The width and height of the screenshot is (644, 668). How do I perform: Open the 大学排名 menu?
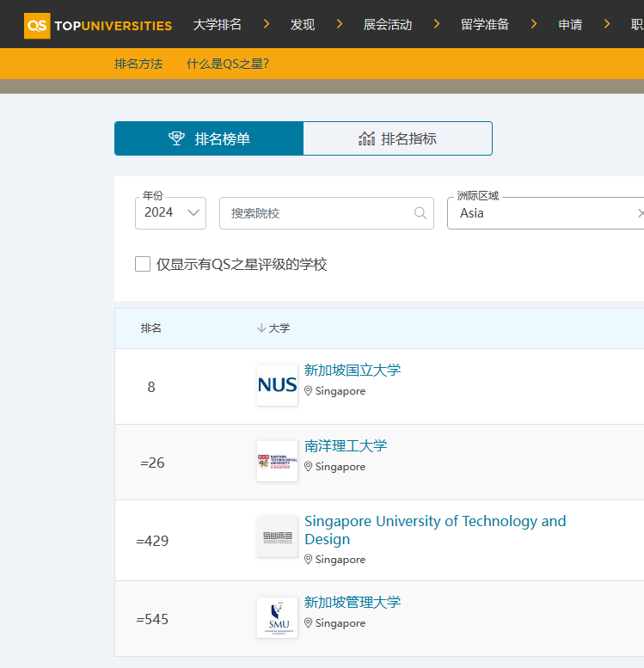(x=218, y=25)
